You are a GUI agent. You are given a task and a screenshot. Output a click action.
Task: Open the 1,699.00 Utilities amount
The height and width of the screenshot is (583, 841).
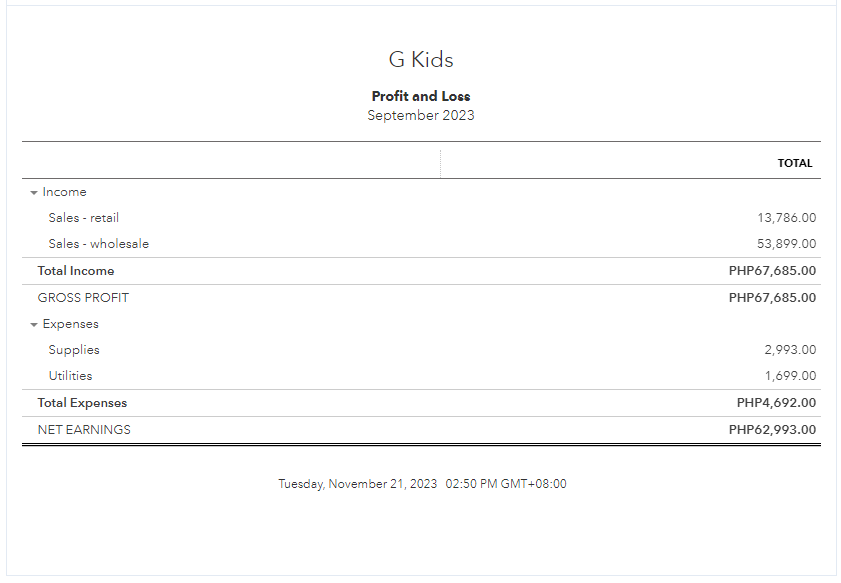click(790, 376)
